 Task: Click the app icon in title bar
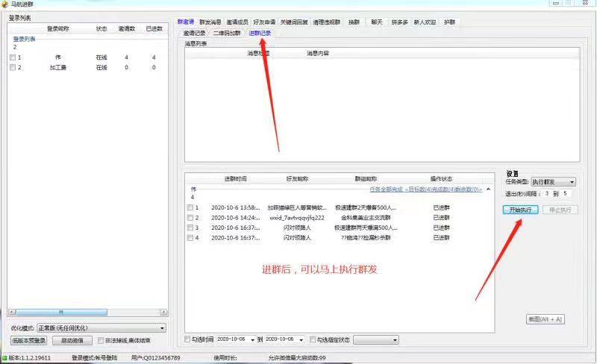pyautogui.click(x=5, y=4)
